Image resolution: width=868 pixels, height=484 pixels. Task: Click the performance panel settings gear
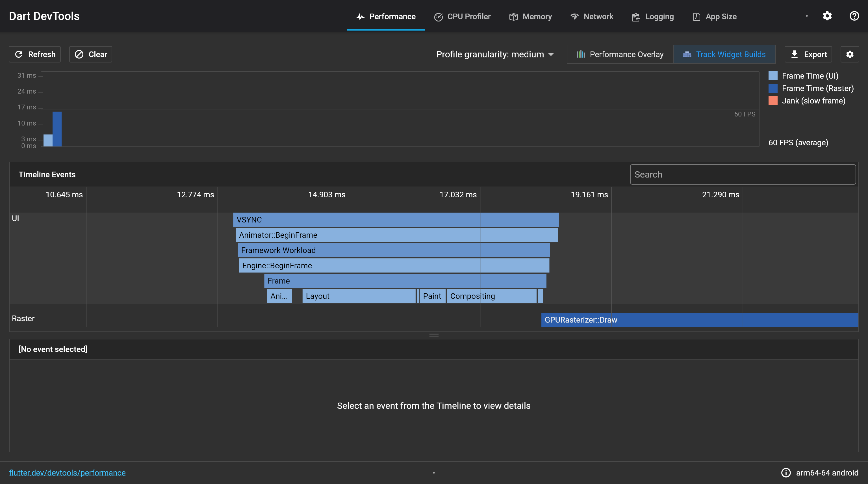[849, 54]
